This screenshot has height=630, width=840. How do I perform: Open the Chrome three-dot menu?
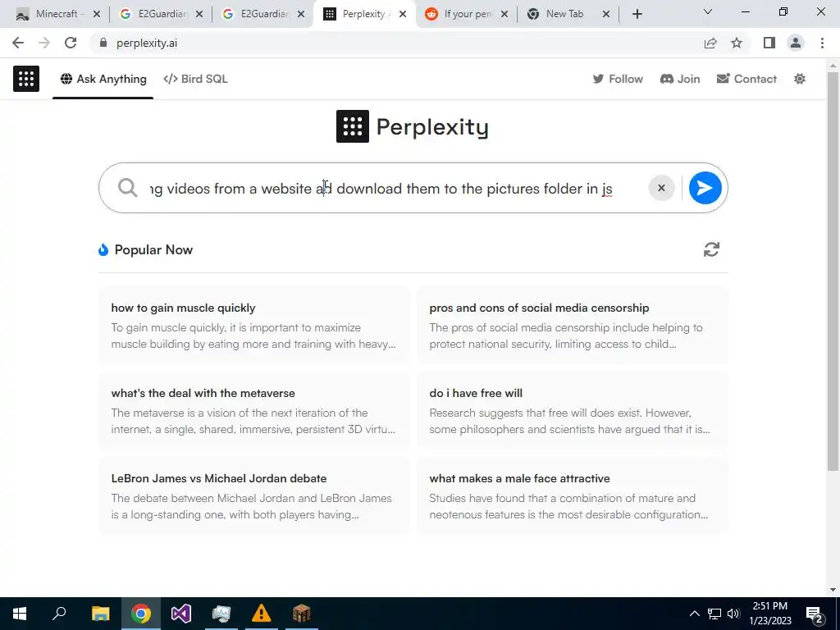click(822, 43)
